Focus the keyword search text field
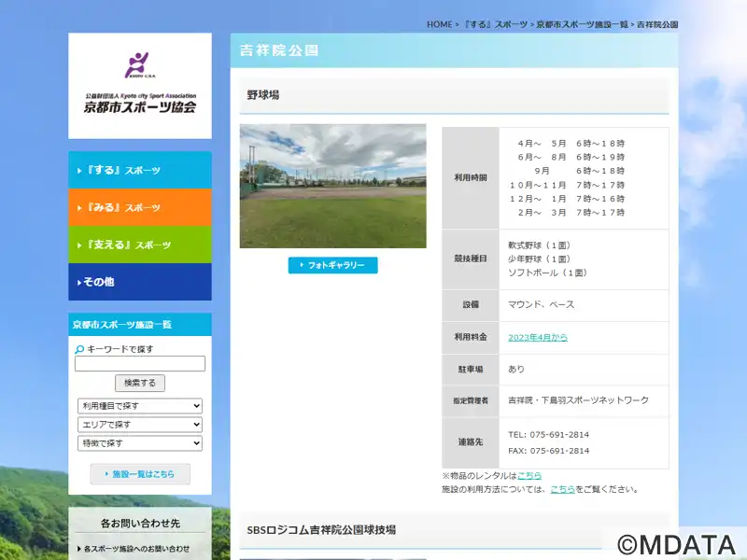The image size is (747, 560). [139, 364]
